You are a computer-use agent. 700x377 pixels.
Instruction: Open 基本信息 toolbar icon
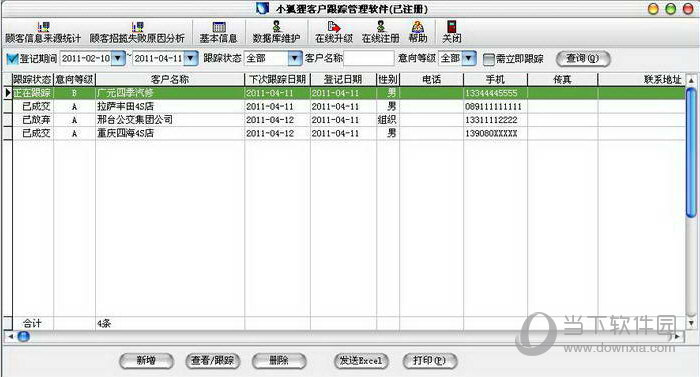(x=218, y=32)
